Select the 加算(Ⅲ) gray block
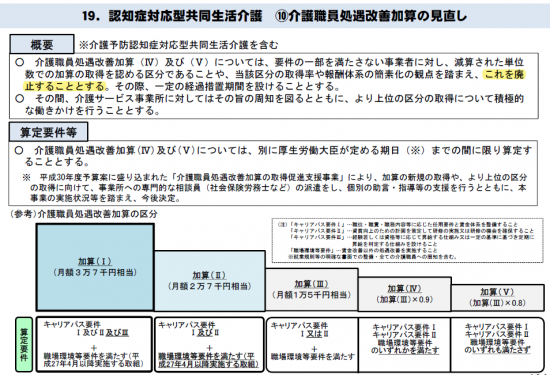This screenshot has width=550, height=375. point(311,290)
